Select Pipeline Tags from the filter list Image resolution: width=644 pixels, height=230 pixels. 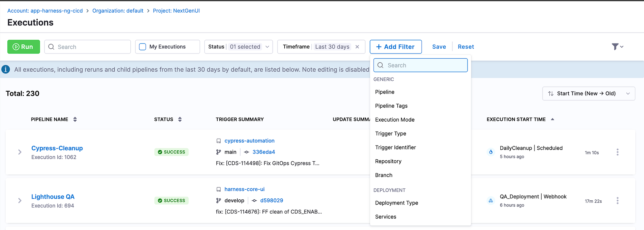391,106
